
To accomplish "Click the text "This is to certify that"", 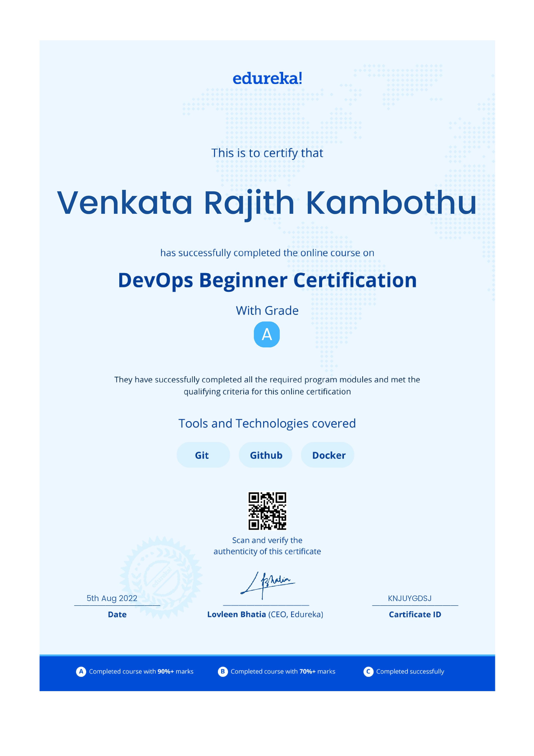I will tap(267, 153).
